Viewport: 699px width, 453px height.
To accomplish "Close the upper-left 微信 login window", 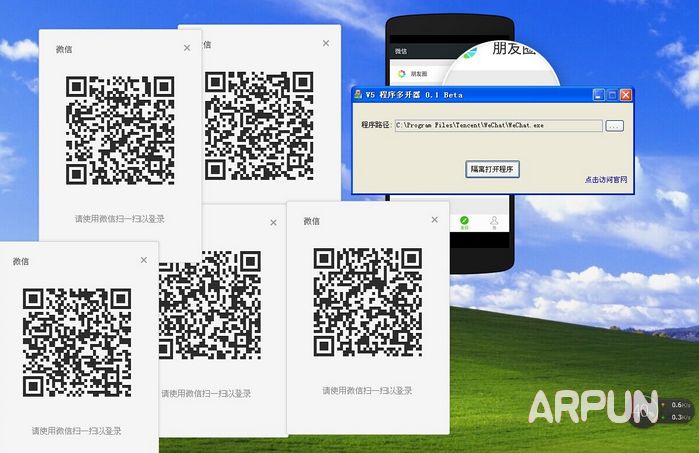I will (187, 48).
